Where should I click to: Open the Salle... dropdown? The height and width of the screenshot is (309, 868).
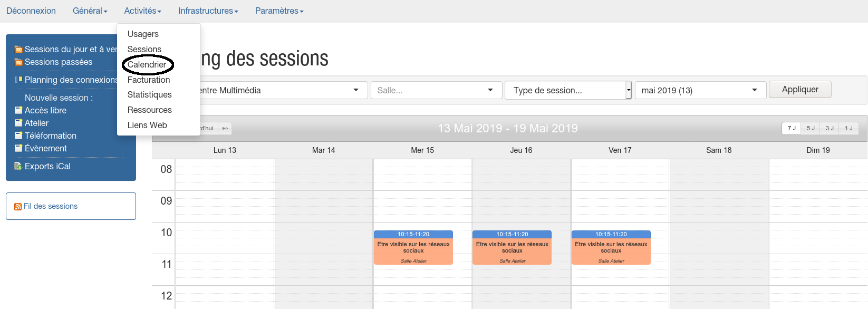(435, 90)
